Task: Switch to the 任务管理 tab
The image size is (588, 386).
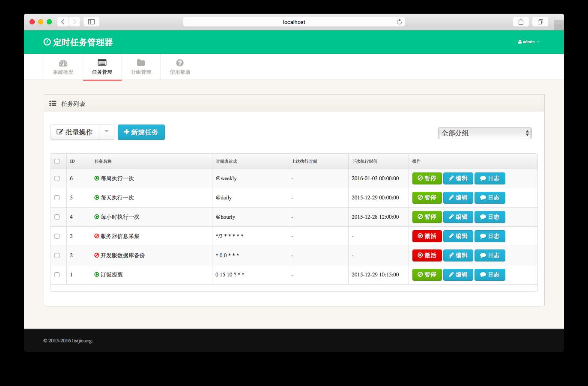Action: 102,67
